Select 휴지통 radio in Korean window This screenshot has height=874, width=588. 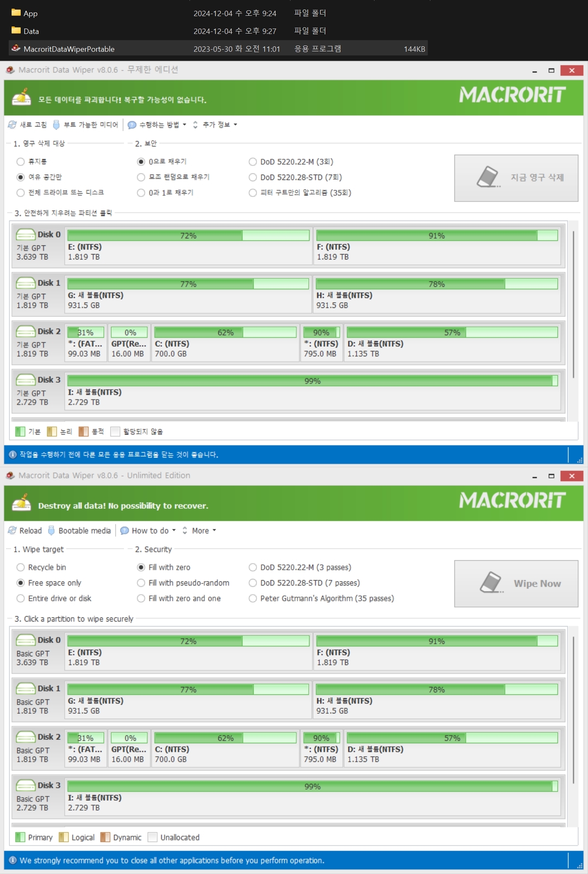(x=20, y=161)
